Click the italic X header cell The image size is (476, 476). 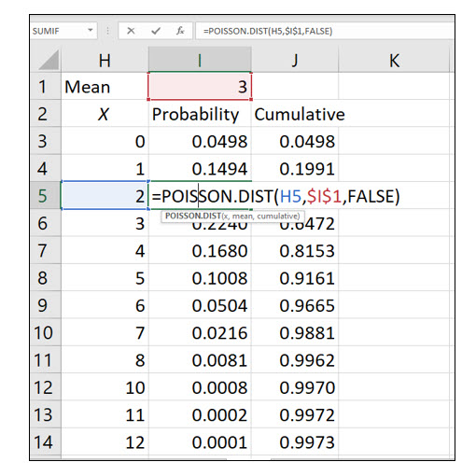[x=105, y=114]
